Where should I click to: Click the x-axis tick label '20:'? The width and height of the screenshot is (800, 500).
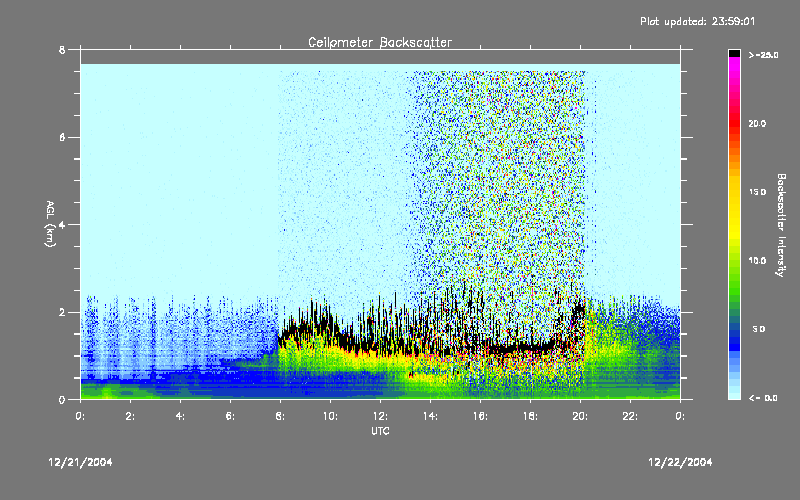580,416
